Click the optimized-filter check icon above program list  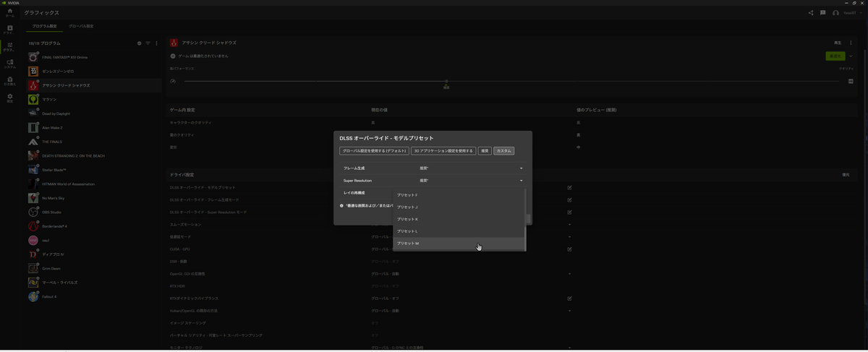140,43
